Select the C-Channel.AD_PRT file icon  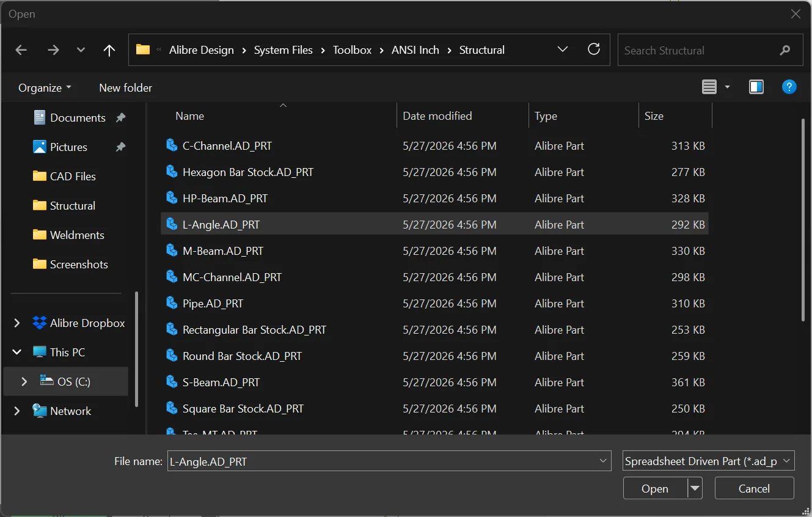pyautogui.click(x=172, y=145)
